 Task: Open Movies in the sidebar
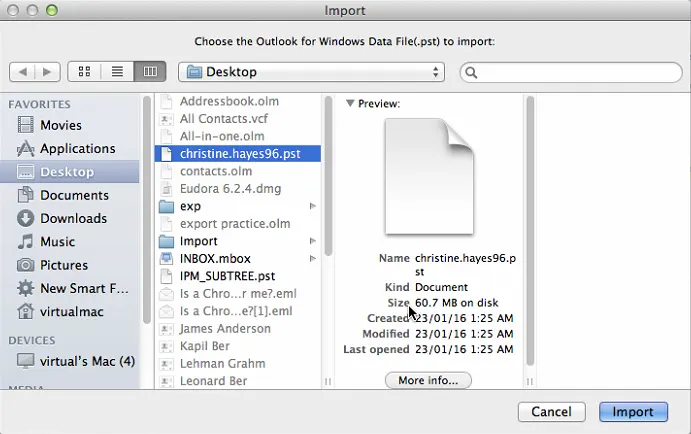pyautogui.click(x=70, y=125)
